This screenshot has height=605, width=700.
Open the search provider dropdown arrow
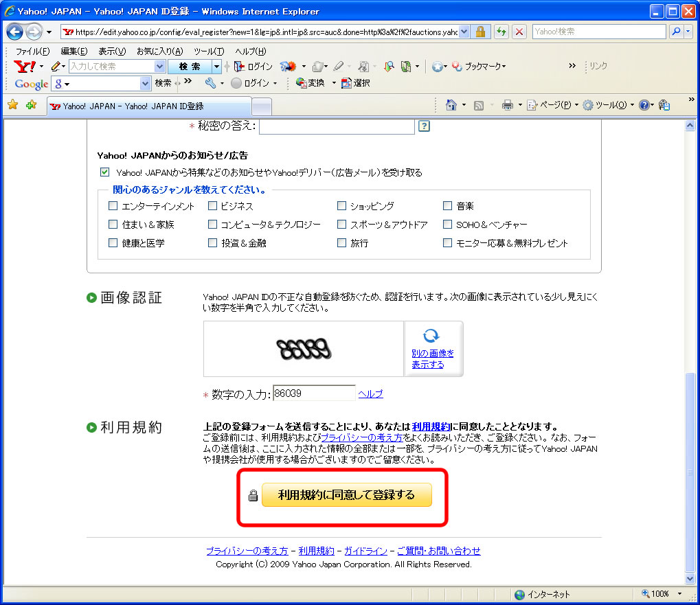click(x=688, y=32)
